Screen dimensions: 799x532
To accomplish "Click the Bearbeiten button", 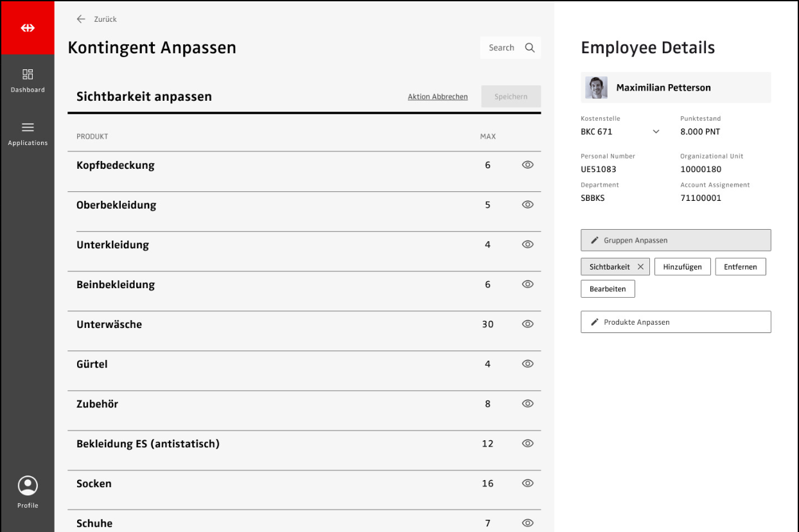I will pyautogui.click(x=608, y=289).
